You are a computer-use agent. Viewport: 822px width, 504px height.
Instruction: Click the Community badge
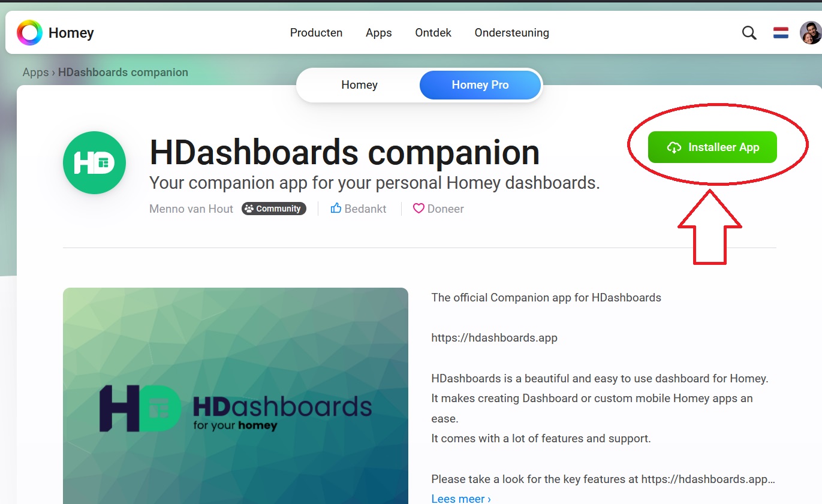pos(274,209)
